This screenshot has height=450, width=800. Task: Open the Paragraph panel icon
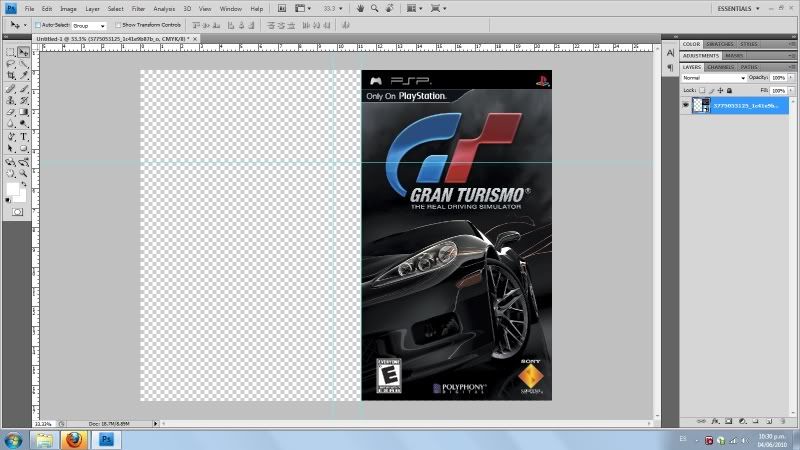pos(670,67)
